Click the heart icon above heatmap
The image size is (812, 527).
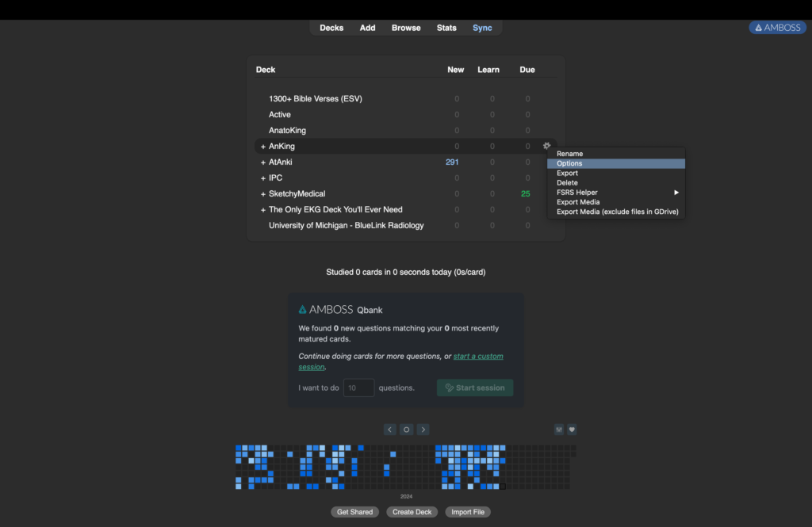[x=572, y=430]
